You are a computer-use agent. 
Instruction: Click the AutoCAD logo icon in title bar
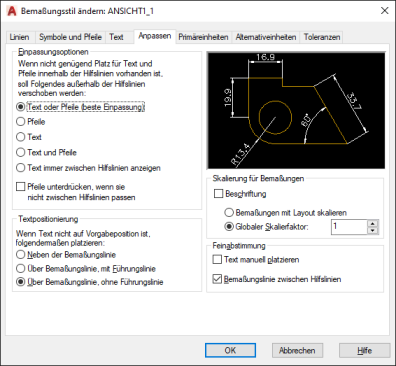[x=12, y=11]
